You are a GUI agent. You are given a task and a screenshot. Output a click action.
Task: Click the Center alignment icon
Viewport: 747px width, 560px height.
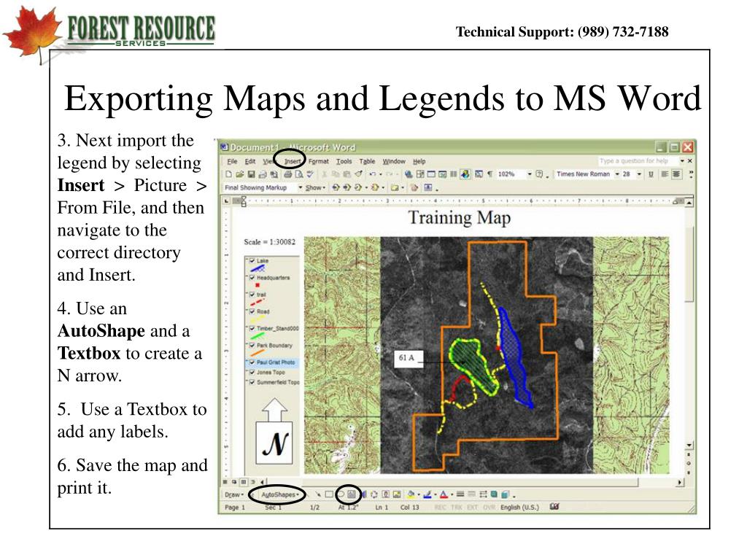click(x=676, y=174)
